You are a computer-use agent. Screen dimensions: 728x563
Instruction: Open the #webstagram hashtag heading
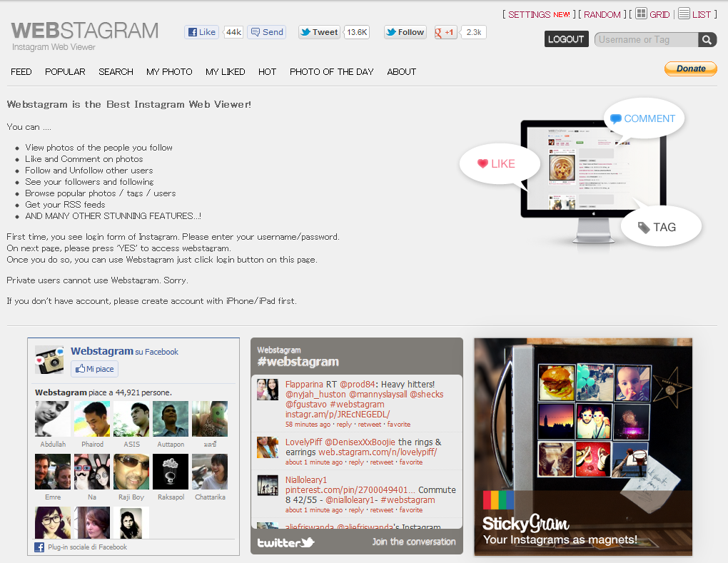298,362
